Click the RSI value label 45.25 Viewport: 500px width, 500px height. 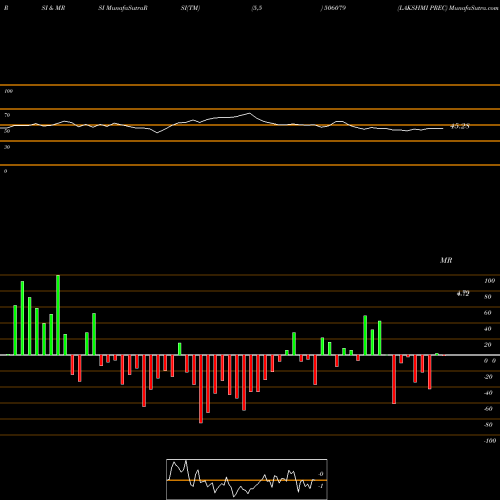coord(460,126)
